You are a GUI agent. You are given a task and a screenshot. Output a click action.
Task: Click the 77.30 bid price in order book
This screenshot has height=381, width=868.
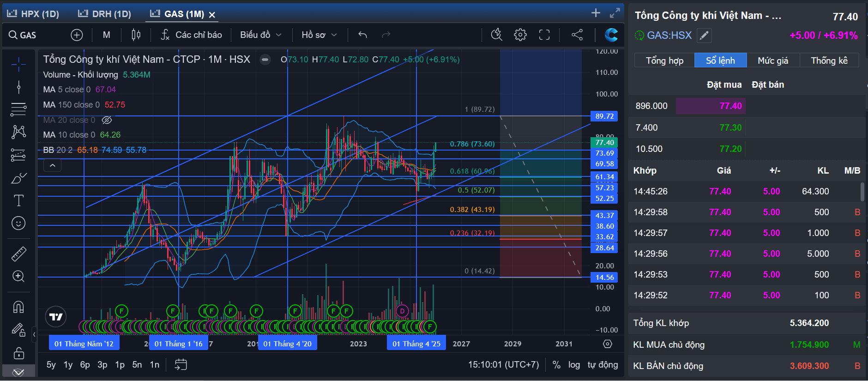pos(730,127)
